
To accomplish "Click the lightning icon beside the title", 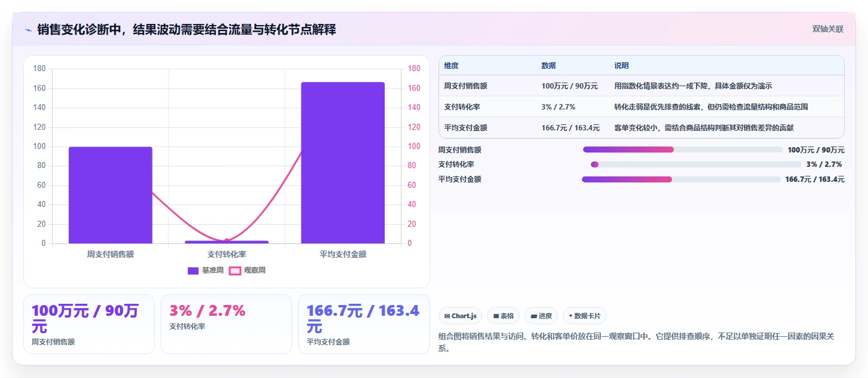I will pyautogui.click(x=28, y=29).
